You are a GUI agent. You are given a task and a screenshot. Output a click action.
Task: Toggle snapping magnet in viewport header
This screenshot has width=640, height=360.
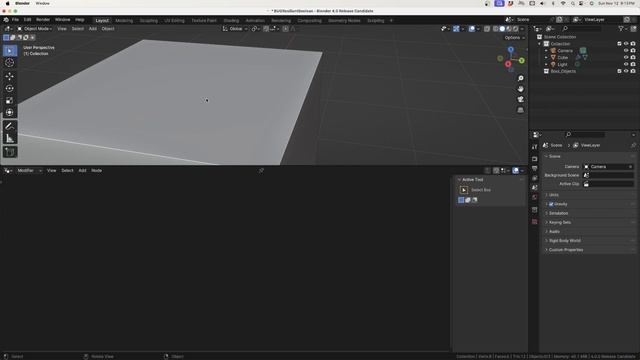coord(266,29)
